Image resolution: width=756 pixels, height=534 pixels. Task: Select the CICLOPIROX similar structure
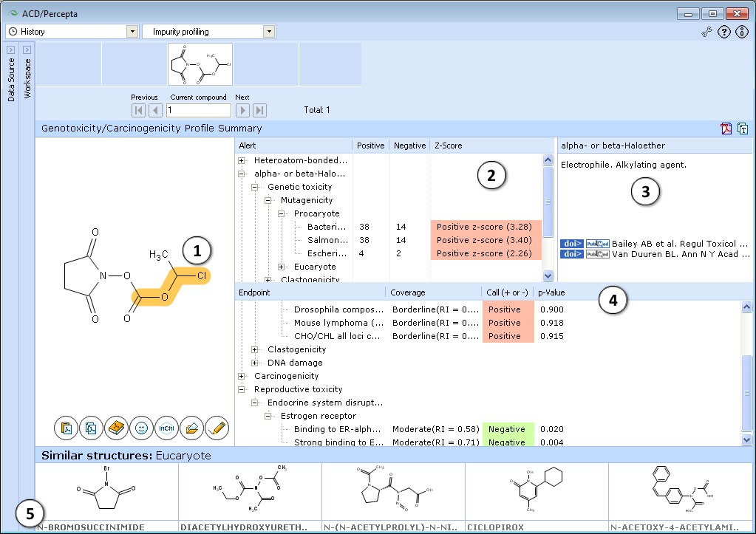[537, 497]
